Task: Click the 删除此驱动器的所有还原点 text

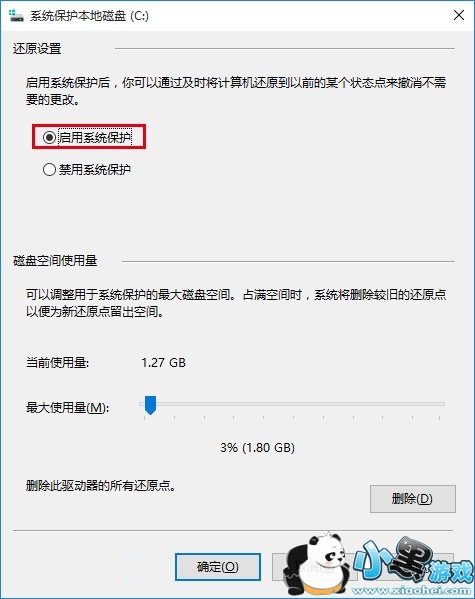Action: [x=101, y=486]
